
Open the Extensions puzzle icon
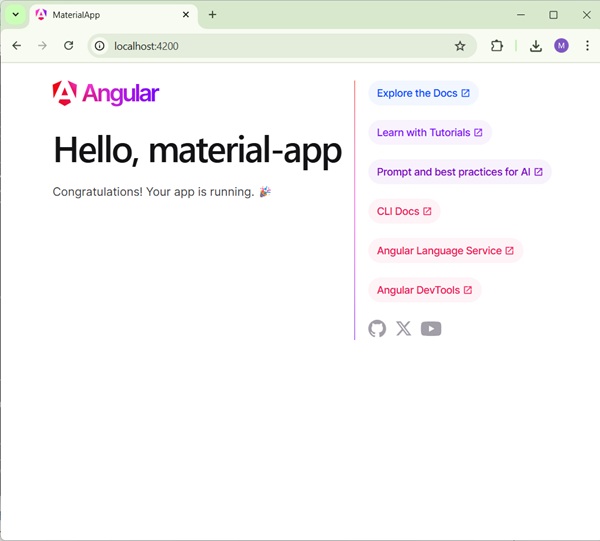[497, 46]
